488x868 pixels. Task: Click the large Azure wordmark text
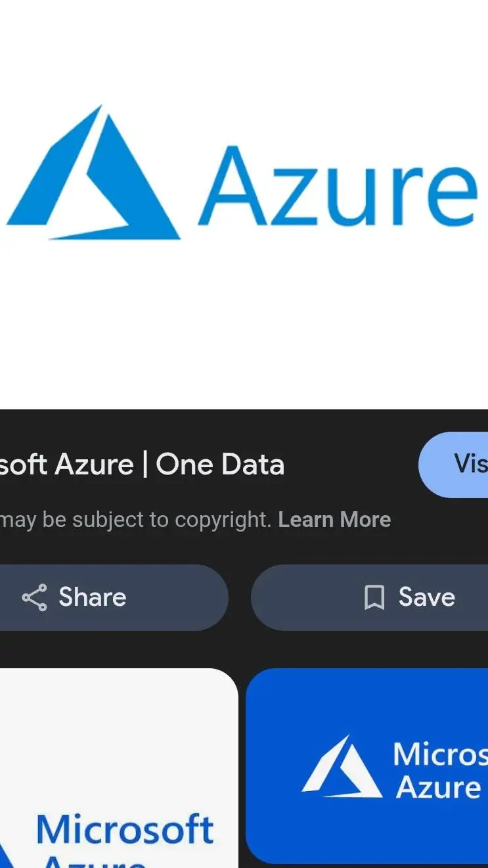click(338, 185)
